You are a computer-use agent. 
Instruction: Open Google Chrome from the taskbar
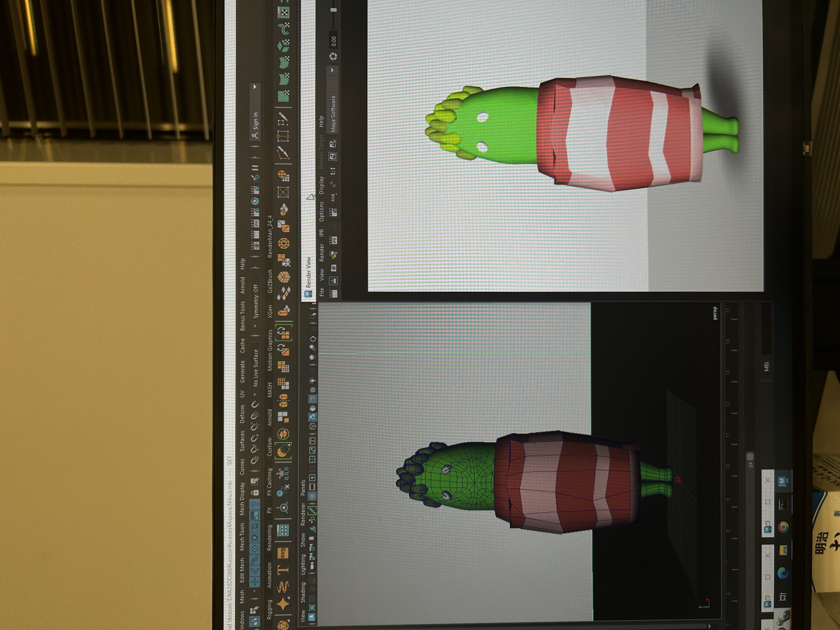tap(783, 527)
